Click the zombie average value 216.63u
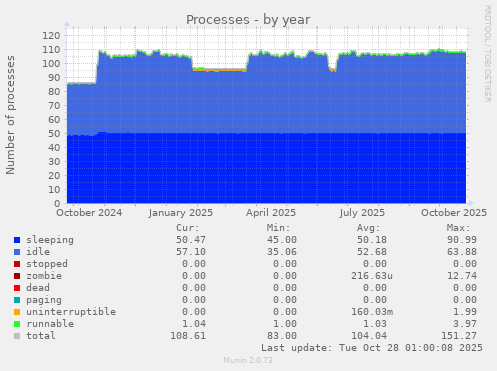The image size is (497, 371). tap(372, 276)
